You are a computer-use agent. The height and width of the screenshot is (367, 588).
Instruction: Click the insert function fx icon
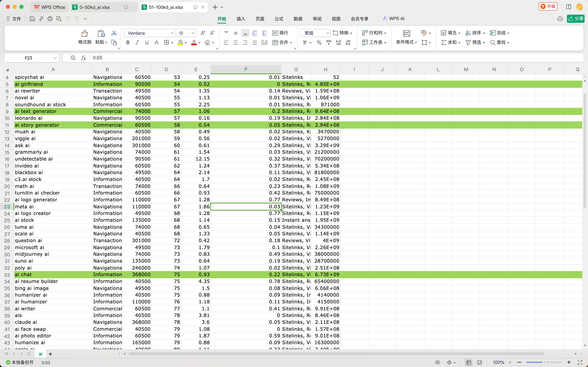[83, 58]
